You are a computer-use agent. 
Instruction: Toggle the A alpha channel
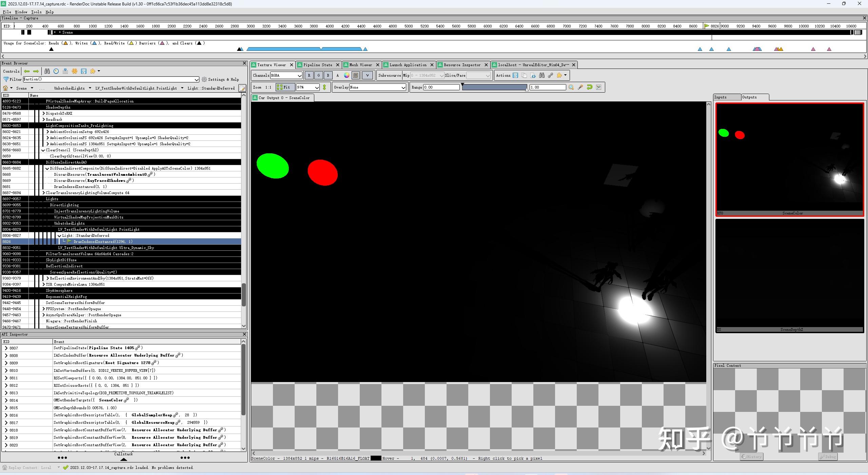pos(337,75)
